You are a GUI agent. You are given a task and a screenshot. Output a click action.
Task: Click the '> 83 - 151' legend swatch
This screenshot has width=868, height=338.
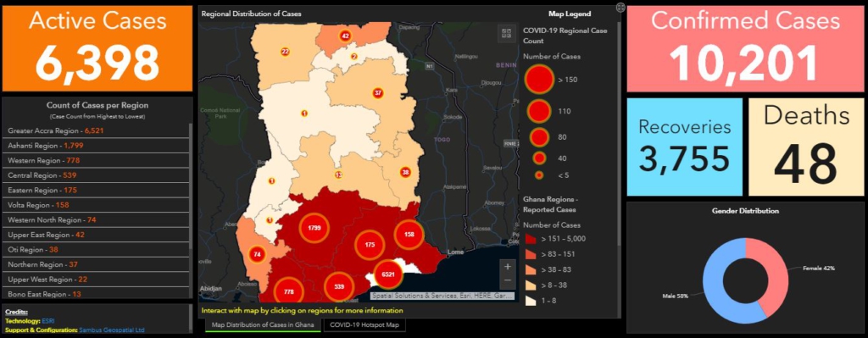[x=530, y=254]
